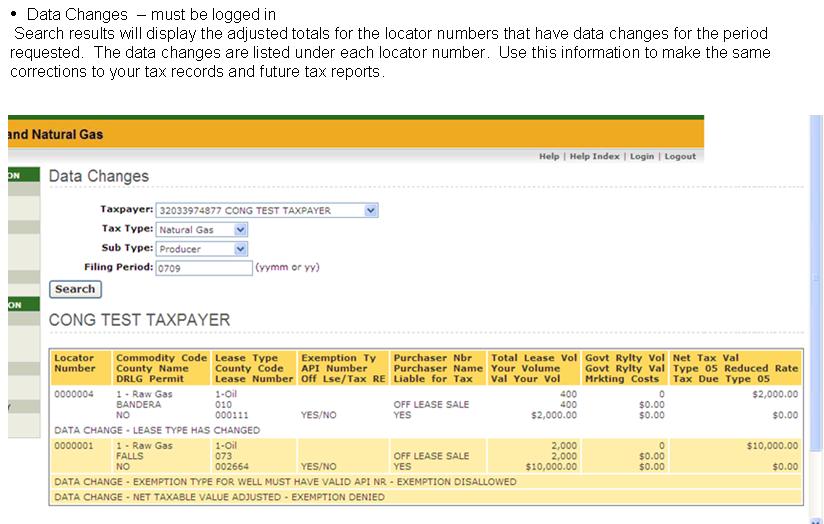Click the Locator Number column header
This screenshot has height=524, width=824.
click(75, 362)
